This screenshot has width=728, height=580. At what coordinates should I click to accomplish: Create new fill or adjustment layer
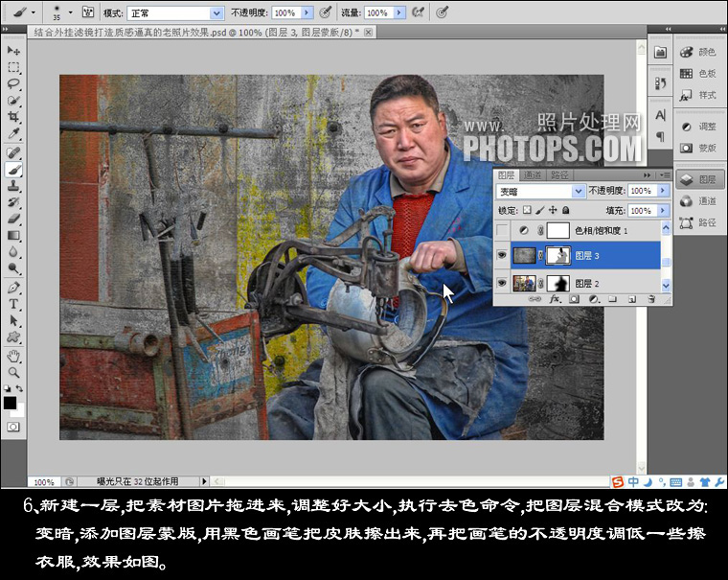click(x=593, y=299)
